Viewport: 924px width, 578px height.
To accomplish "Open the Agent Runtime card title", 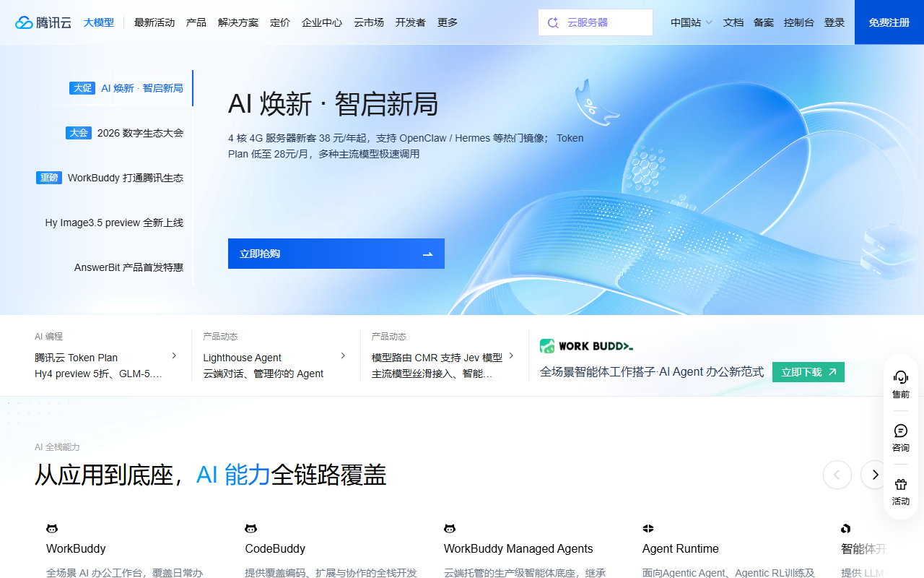I will point(681,548).
